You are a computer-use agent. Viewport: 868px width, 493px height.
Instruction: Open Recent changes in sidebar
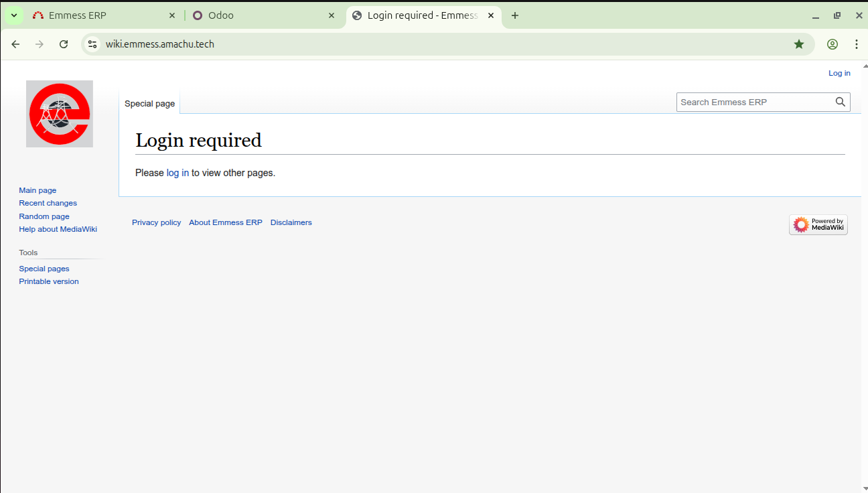click(x=48, y=203)
